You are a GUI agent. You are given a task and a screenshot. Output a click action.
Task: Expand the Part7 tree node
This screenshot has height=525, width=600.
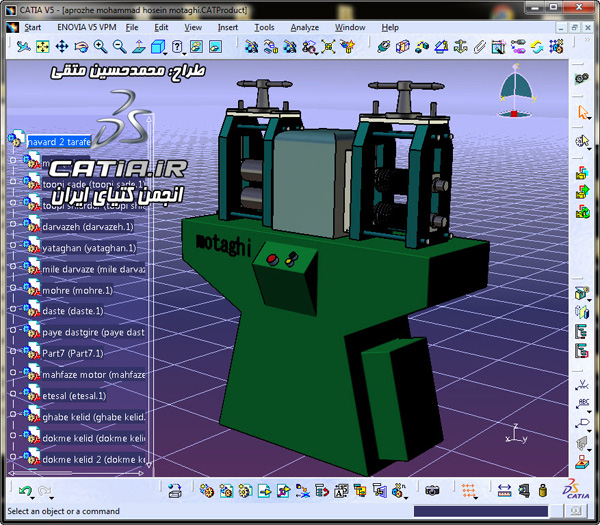(x=13, y=351)
